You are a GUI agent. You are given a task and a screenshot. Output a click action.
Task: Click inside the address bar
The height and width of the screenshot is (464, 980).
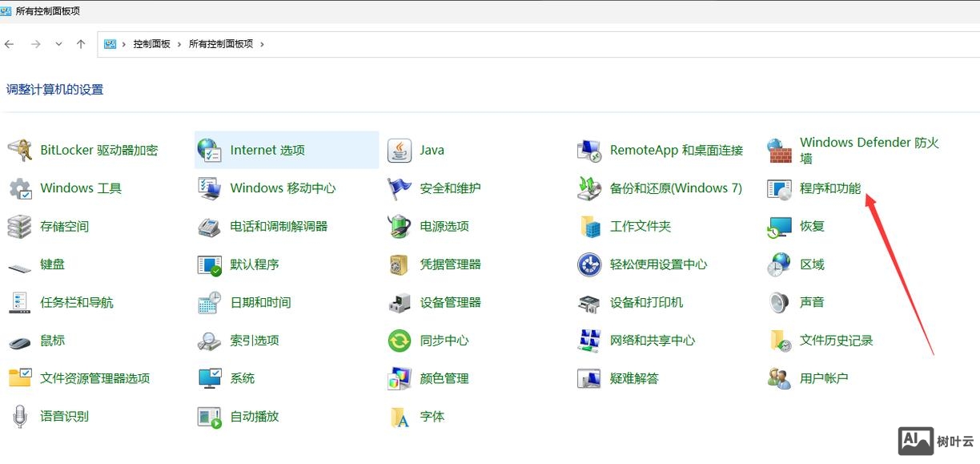480,44
